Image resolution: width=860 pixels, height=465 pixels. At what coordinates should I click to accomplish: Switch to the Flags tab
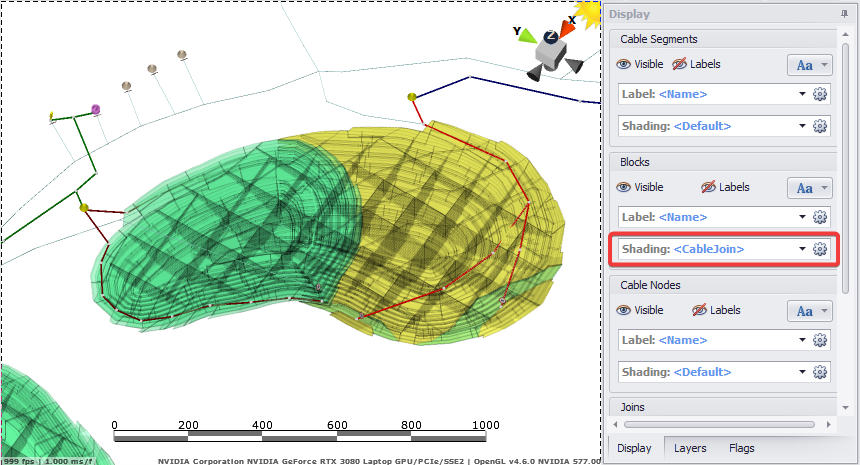(741, 448)
